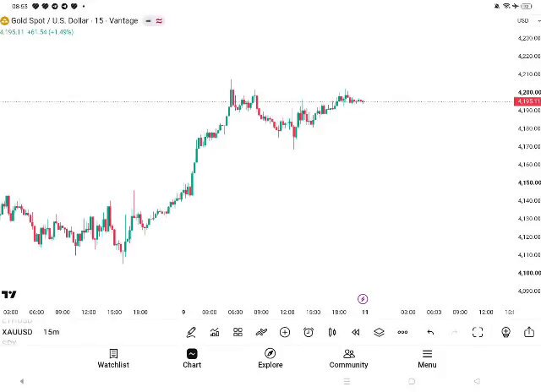Screen dimensions: 541x392
Task: Create alert with alarm clock icon
Action: tap(309, 332)
